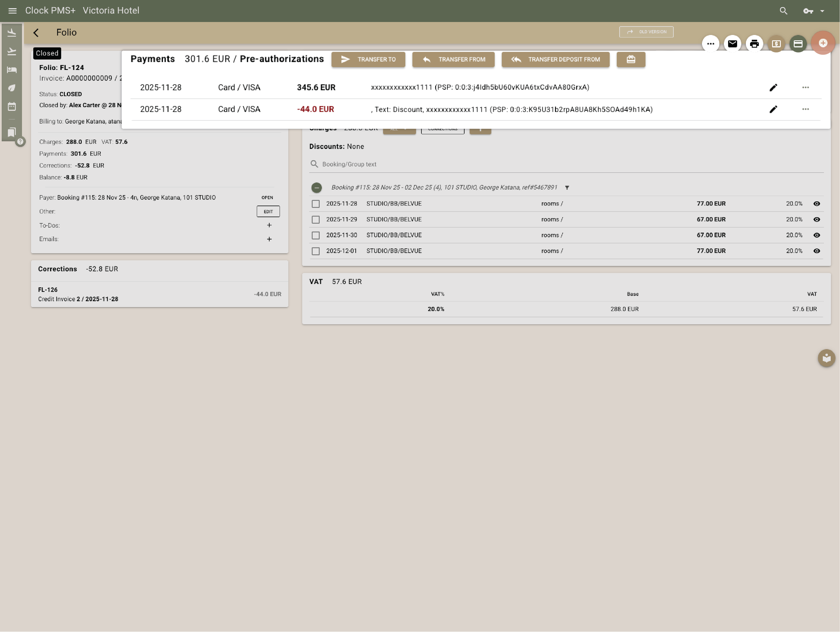Toggle visibility of the 2025-11-29 charge row

[x=817, y=219]
